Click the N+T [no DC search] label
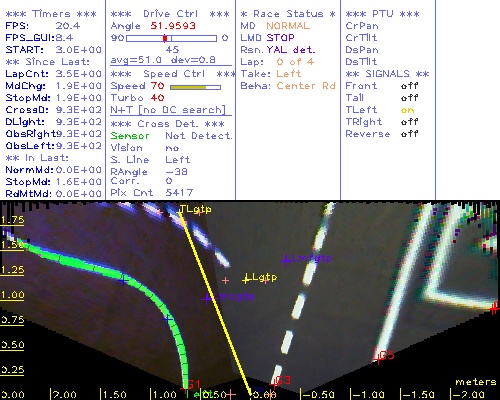Screen dimensions: 500x400 (x=168, y=110)
